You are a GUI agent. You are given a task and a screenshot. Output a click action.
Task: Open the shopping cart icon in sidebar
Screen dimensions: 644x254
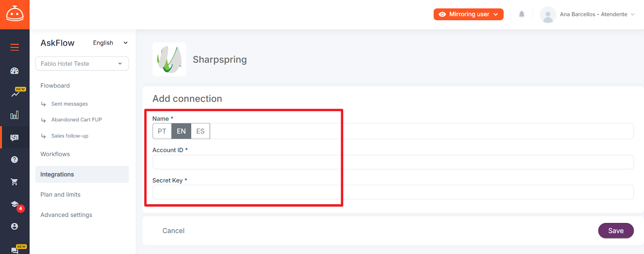pyautogui.click(x=14, y=182)
